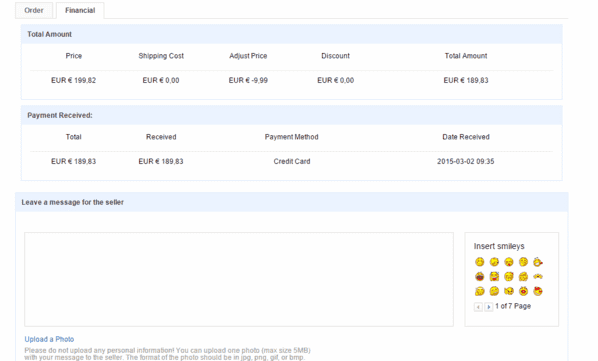Insert the second smiley in the bottom row

[494, 291]
